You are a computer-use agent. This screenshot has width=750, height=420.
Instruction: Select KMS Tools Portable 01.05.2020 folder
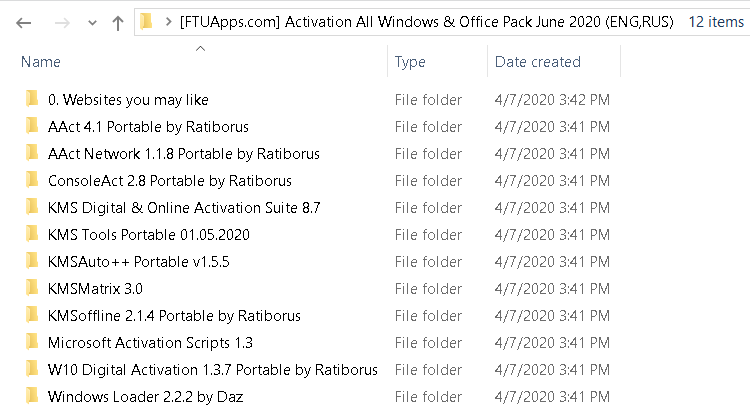pyautogui.click(x=148, y=235)
